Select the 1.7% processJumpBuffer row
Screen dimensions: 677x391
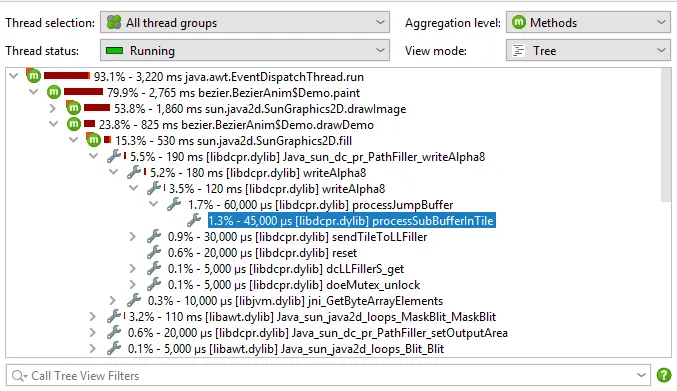coord(320,205)
